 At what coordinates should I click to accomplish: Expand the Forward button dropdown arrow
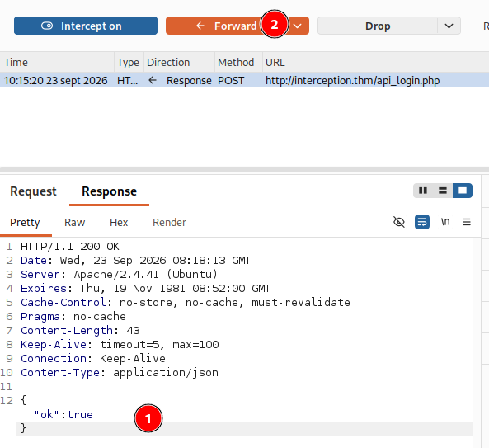click(298, 26)
